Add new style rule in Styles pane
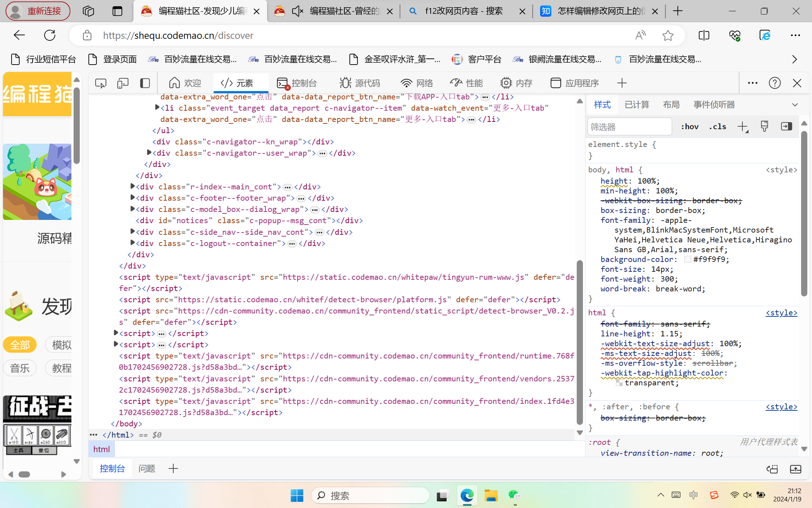 click(743, 127)
